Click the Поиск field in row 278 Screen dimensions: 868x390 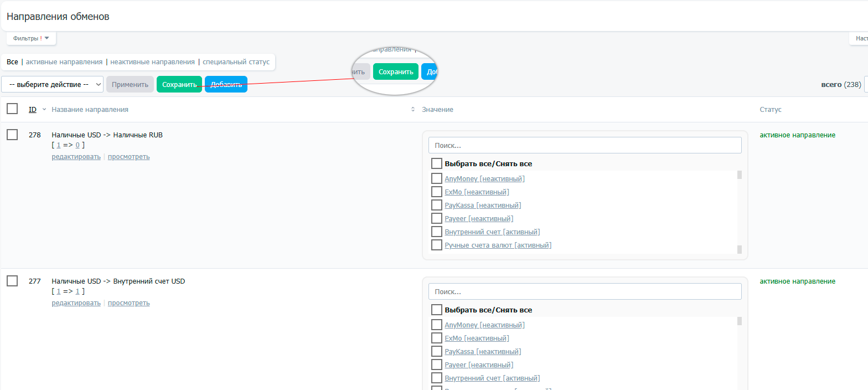pyautogui.click(x=585, y=145)
